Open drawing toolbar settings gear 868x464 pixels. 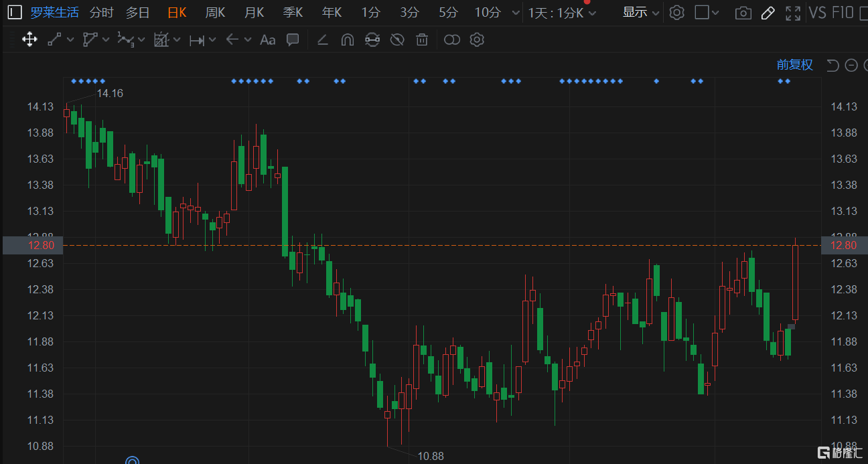pos(477,40)
